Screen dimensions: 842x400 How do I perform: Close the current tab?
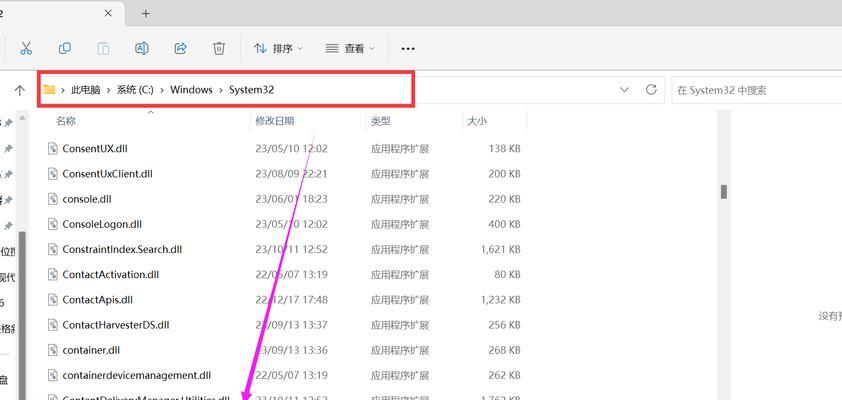pyautogui.click(x=108, y=13)
